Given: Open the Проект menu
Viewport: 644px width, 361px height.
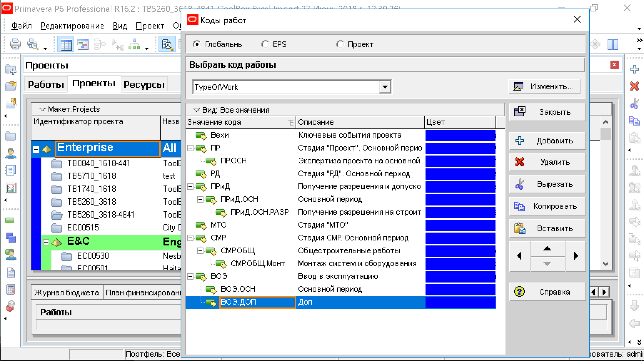Looking at the screenshot, I should pyautogui.click(x=150, y=26).
